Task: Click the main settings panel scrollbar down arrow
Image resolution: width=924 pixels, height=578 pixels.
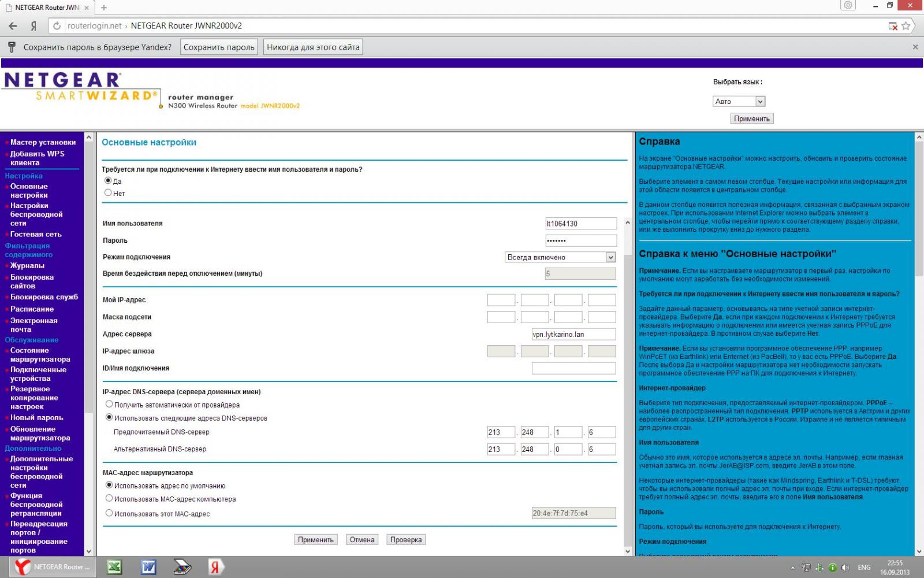Action: pos(628,551)
